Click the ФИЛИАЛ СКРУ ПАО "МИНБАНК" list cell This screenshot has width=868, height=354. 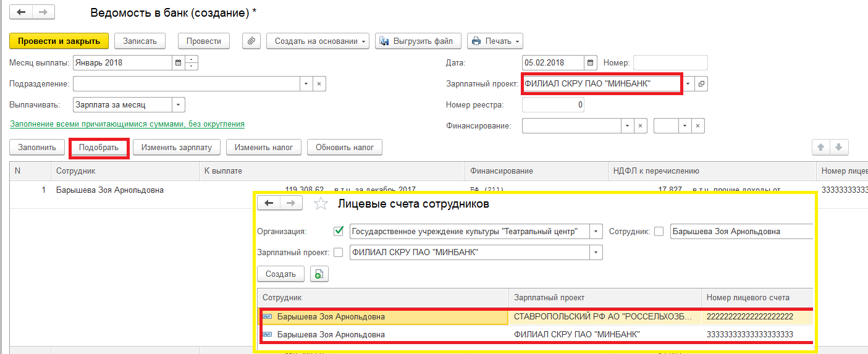pyautogui.click(x=605, y=334)
